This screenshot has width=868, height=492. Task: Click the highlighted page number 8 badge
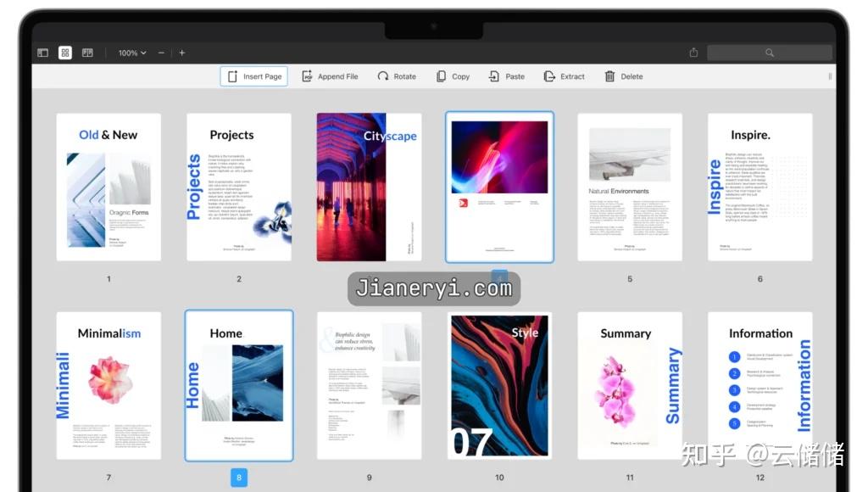point(238,478)
